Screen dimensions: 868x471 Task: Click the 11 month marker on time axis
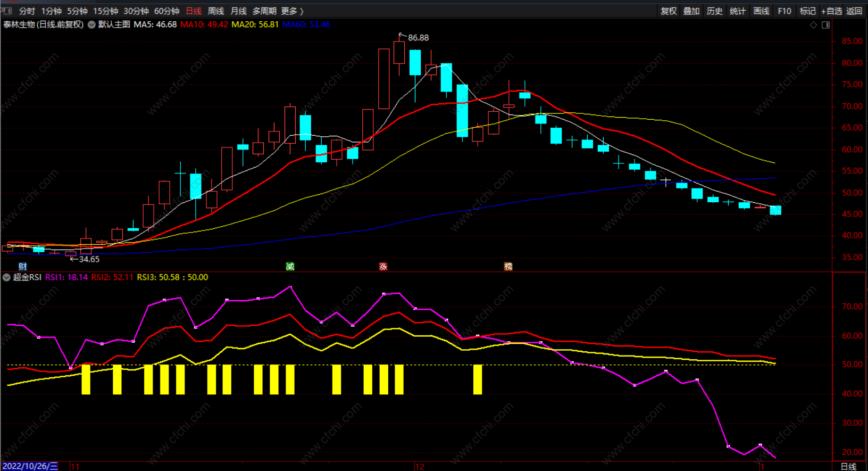coord(74,467)
